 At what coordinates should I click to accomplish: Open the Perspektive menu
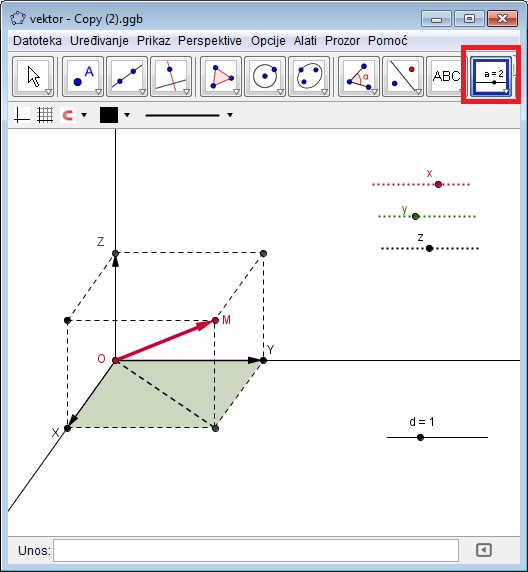tap(210, 41)
